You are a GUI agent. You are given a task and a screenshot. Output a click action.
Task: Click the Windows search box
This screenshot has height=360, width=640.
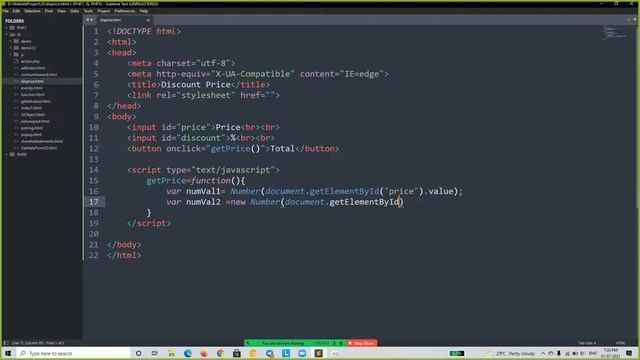pos(73,353)
